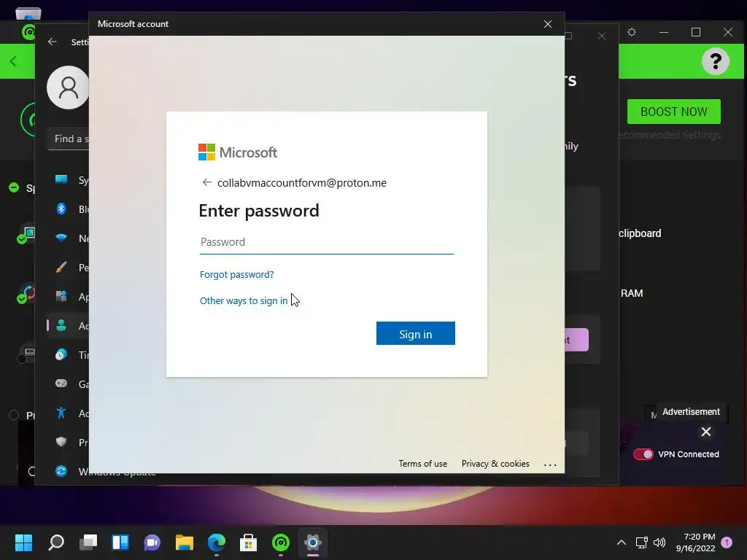
Task: Select the Network wifi icon in Settings
Action: click(x=61, y=238)
